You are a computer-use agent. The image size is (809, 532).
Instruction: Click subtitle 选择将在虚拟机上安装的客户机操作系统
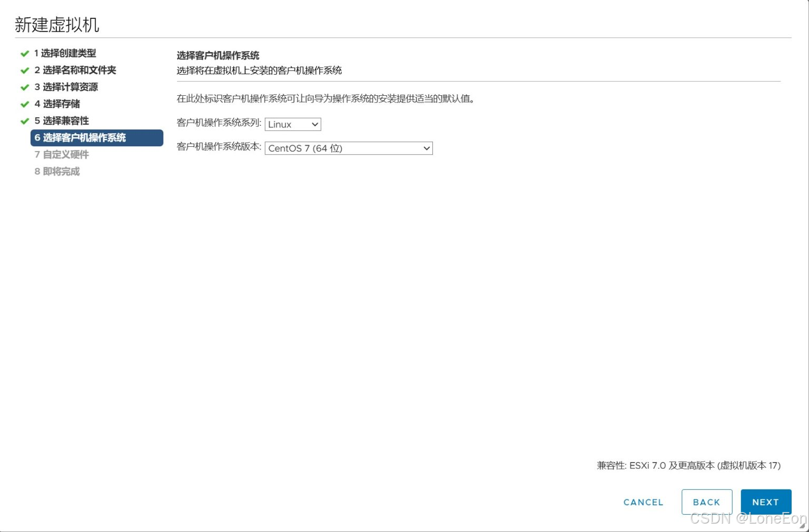click(x=259, y=71)
